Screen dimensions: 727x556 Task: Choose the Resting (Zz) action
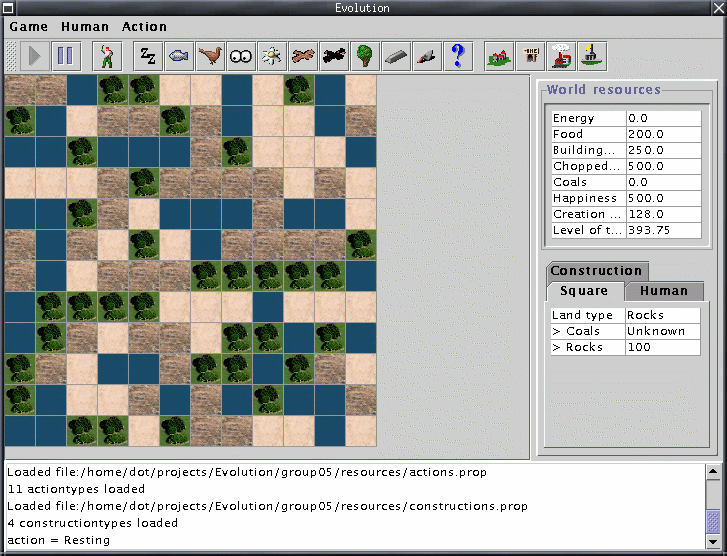coord(148,56)
